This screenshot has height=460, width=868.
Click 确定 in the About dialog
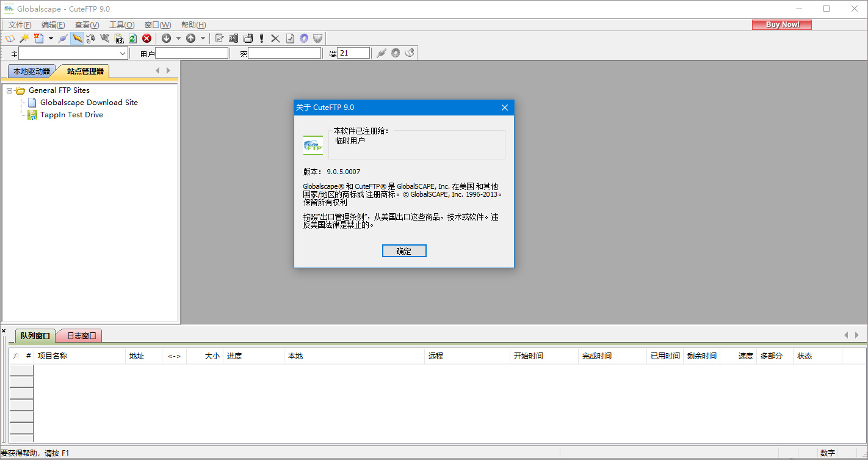404,251
